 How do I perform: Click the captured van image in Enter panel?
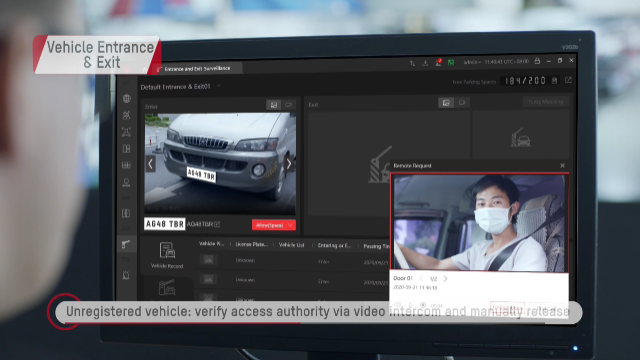click(220, 164)
